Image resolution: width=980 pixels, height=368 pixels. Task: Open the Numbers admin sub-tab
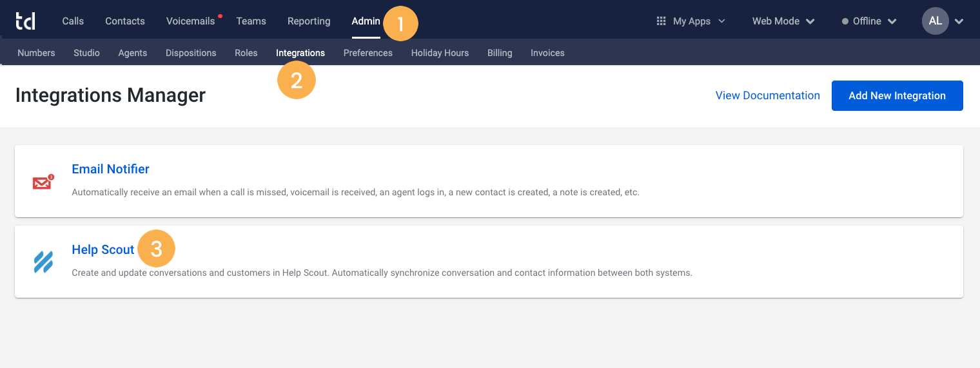click(36, 53)
